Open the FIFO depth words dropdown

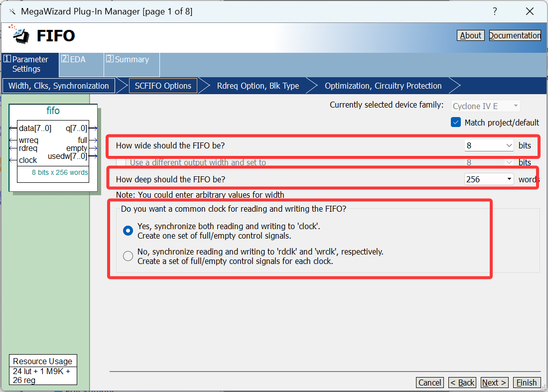(x=489, y=179)
